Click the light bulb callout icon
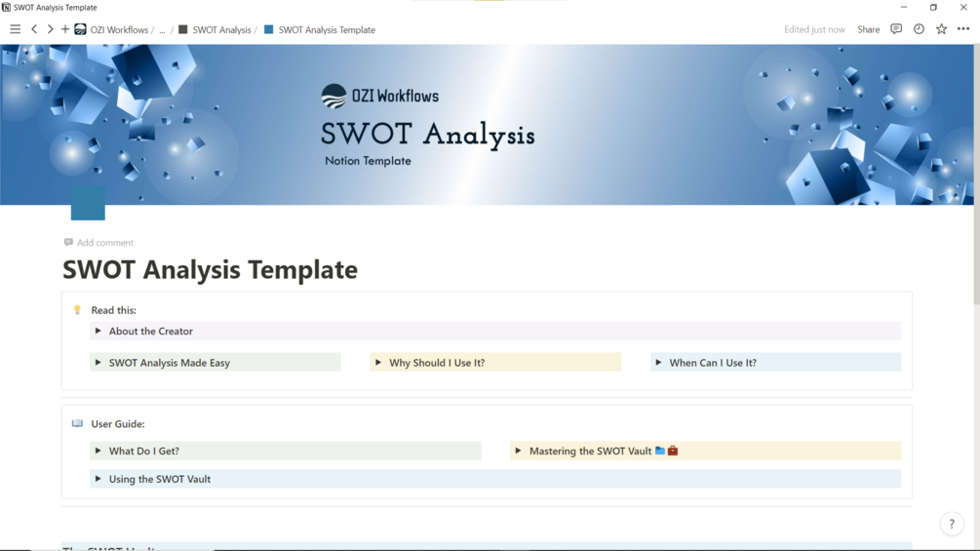This screenshot has width=980, height=551. [x=77, y=310]
